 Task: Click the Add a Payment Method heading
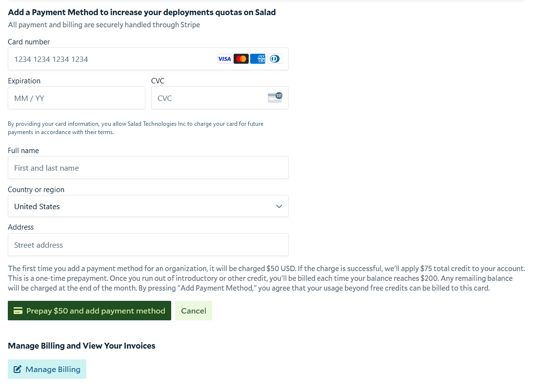point(141,12)
